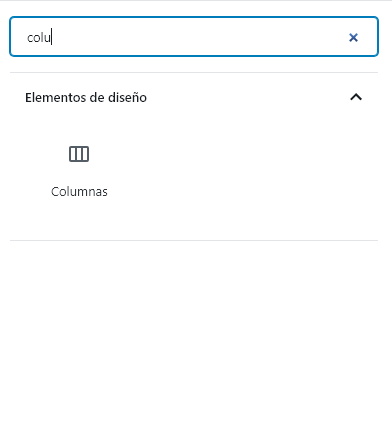Insert the Columnas block via its icon

coord(79,154)
